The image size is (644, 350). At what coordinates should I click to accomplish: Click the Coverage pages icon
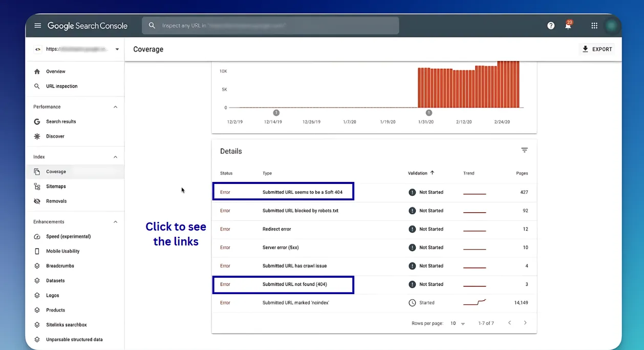tap(37, 172)
